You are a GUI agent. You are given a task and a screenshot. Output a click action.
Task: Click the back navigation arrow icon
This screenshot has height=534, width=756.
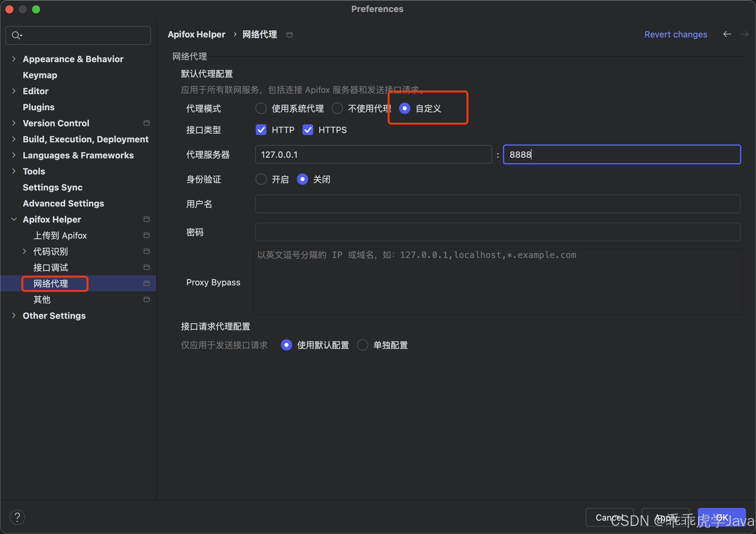click(x=727, y=34)
